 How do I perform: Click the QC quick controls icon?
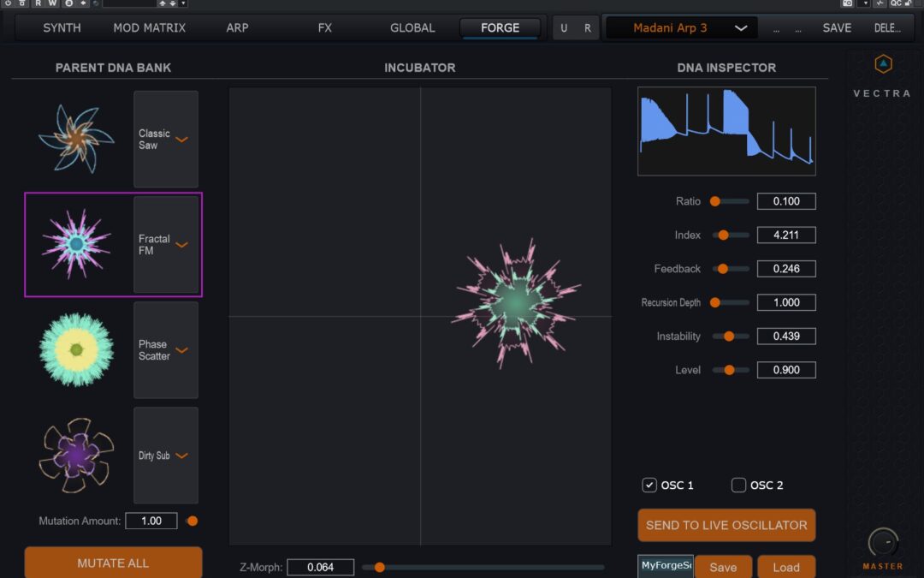(896, 3)
